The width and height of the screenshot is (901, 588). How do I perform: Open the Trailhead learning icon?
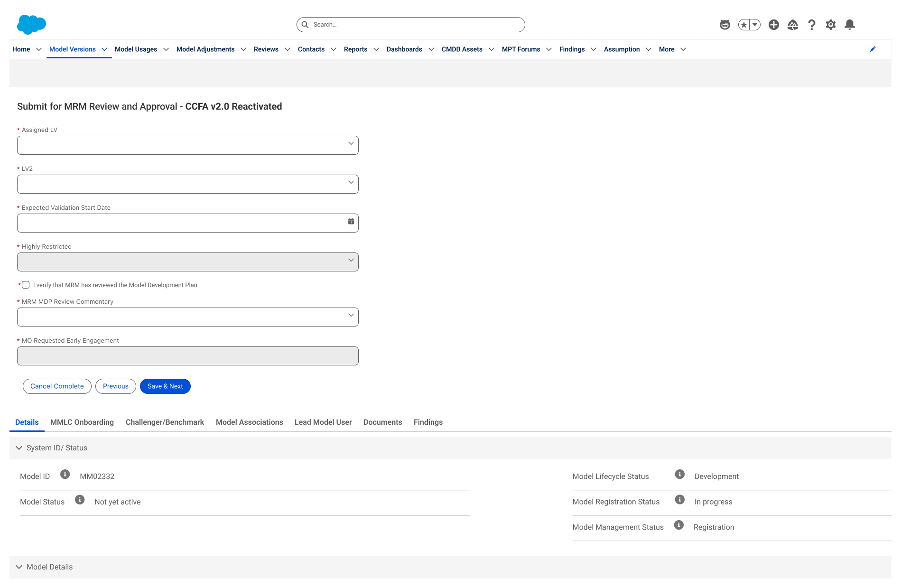793,25
